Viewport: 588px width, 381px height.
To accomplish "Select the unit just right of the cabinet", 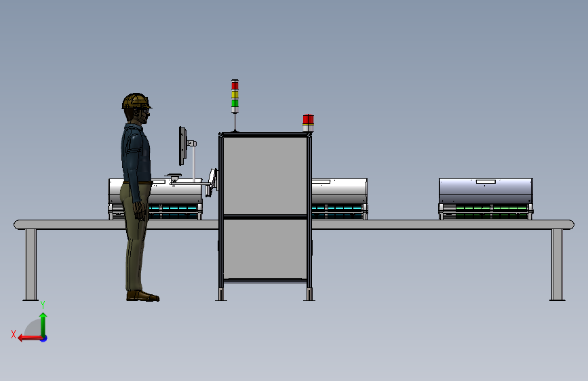I will [339, 199].
